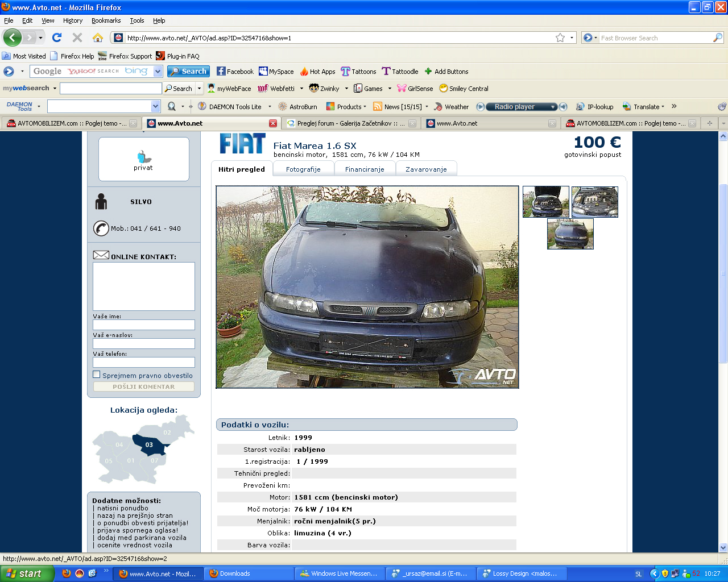
Task: Reload the page with the refresh icon
Action: pyautogui.click(x=57, y=38)
